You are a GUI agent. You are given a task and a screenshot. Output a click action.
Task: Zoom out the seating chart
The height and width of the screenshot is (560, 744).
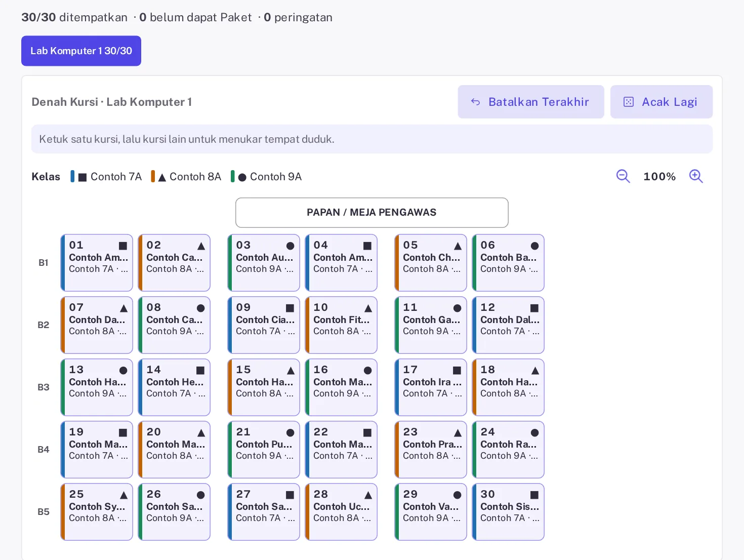[623, 176]
